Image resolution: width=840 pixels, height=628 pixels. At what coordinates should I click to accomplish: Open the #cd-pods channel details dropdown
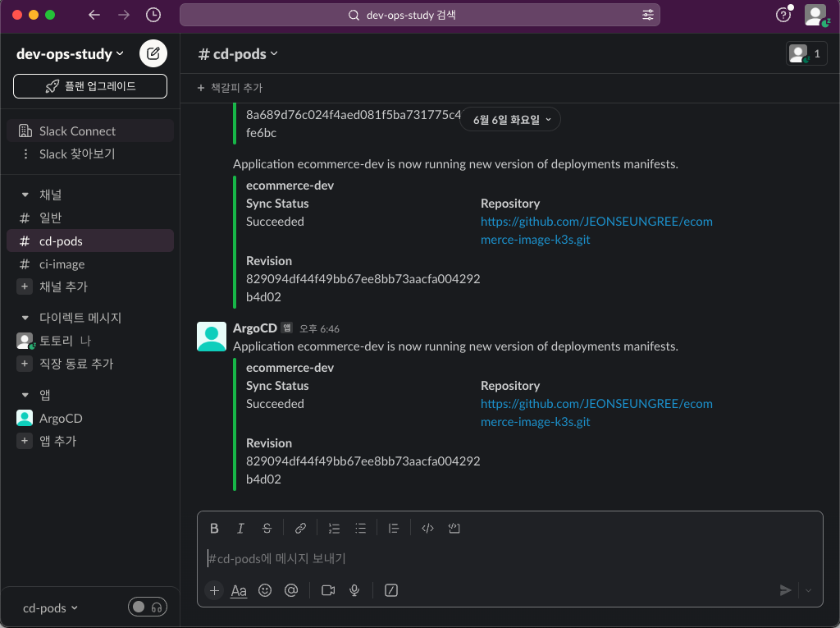coord(239,53)
